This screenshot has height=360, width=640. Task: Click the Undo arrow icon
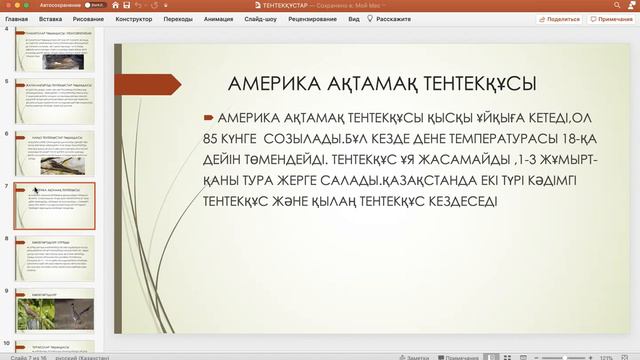138,5
